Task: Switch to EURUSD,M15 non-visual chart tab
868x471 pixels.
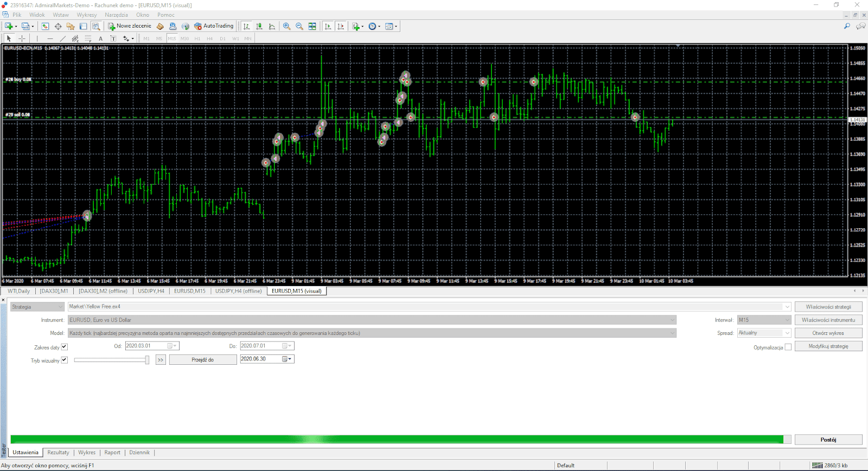Action: tap(190, 291)
